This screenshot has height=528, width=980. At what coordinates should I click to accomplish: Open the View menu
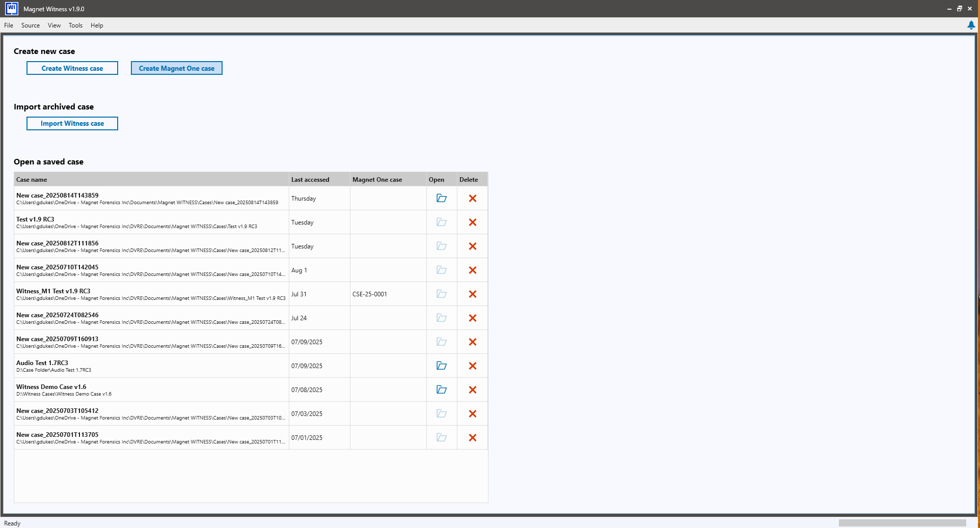tap(54, 25)
